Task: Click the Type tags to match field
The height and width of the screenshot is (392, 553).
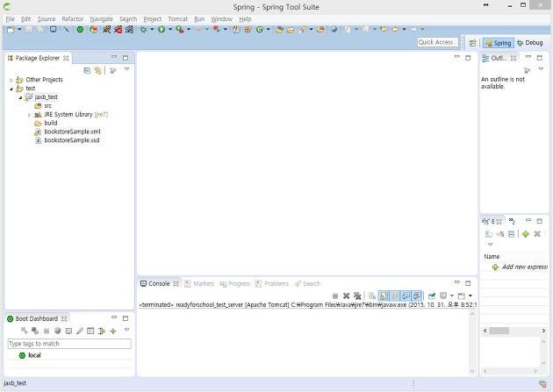Action: 69,344
